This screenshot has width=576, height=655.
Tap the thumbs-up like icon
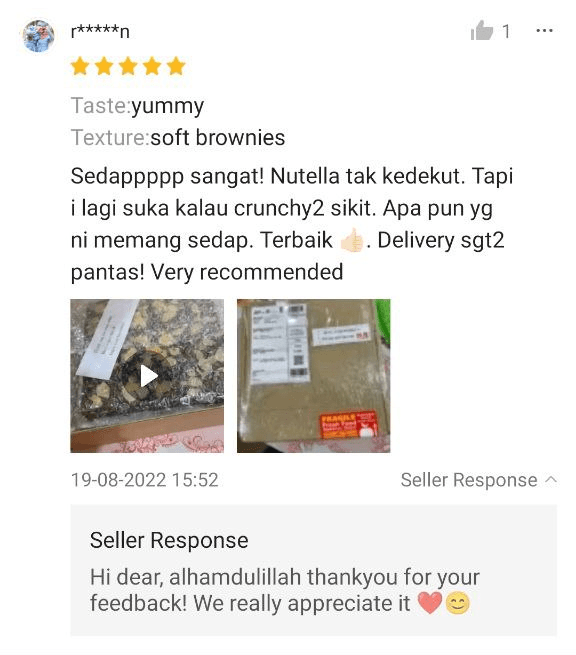tap(482, 30)
